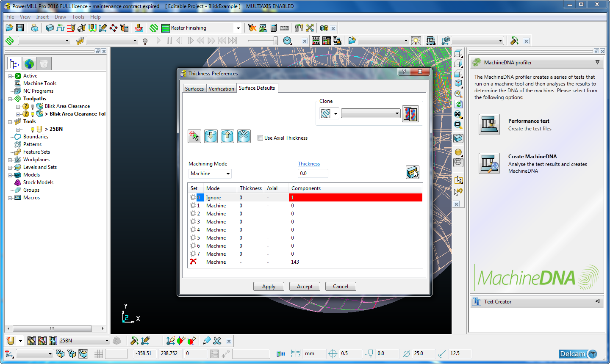Expand the Workplanes tree node
The width and height of the screenshot is (610, 364).
10,160
